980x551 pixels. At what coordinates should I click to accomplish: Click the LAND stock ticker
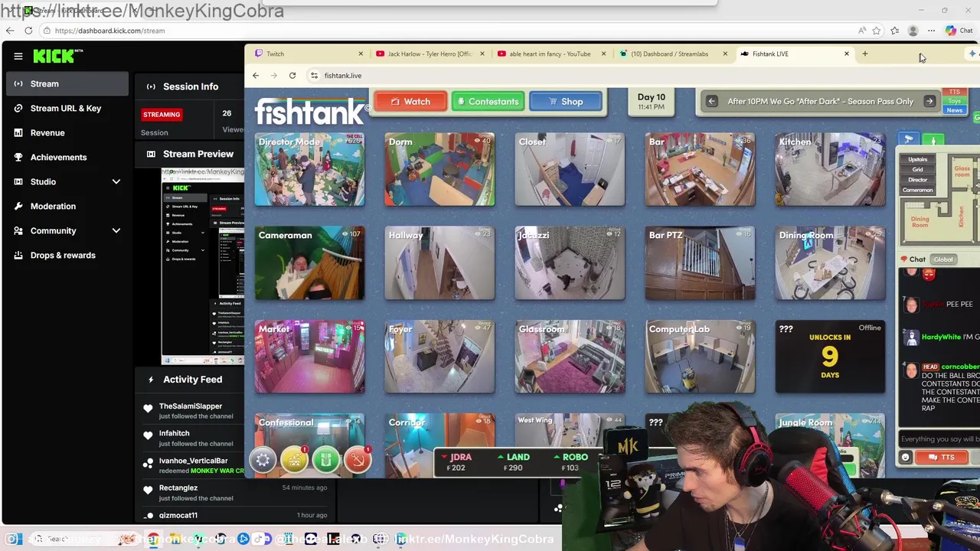coord(514,462)
